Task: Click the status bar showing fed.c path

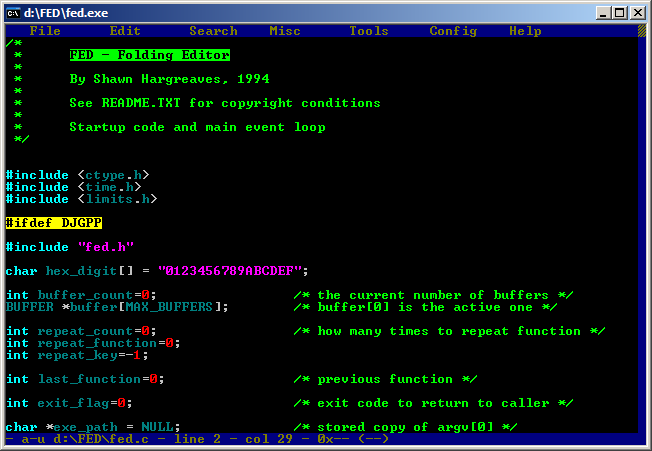Action: click(200, 439)
